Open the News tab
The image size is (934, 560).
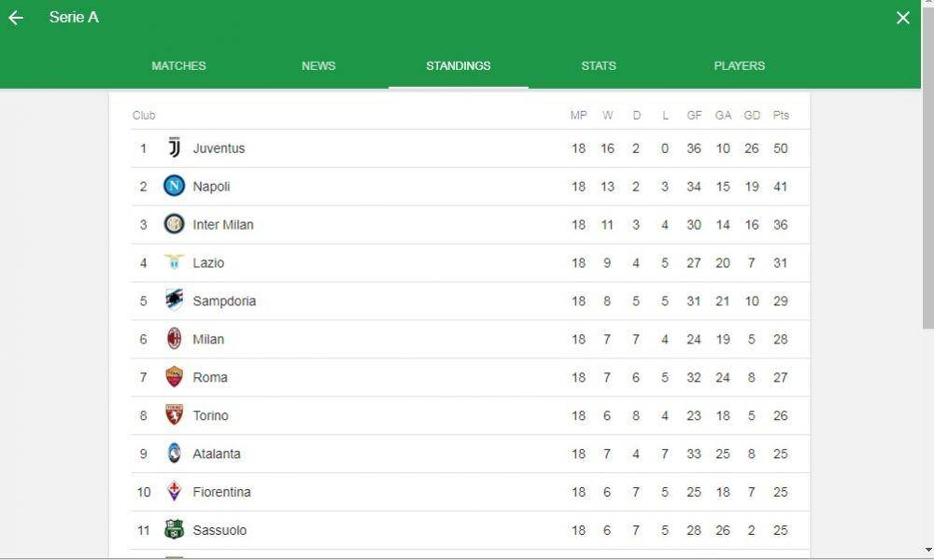(x=318, y=65)
